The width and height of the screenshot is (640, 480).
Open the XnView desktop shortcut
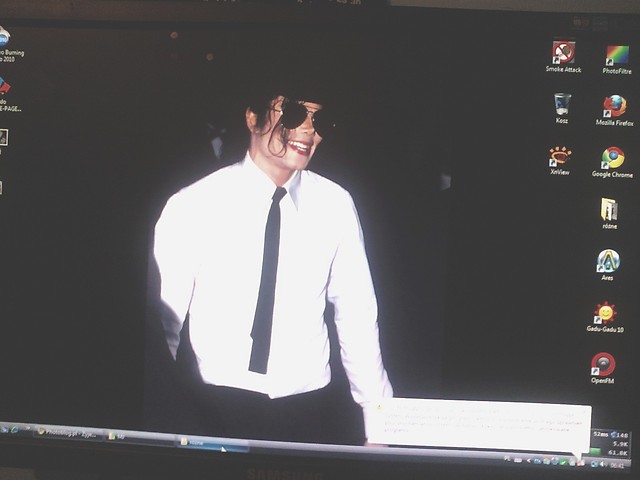coord(560,161)
